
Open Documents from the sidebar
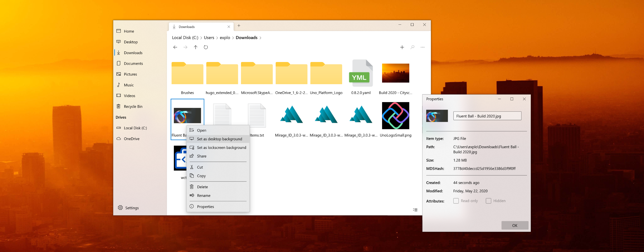pos(133,63)
